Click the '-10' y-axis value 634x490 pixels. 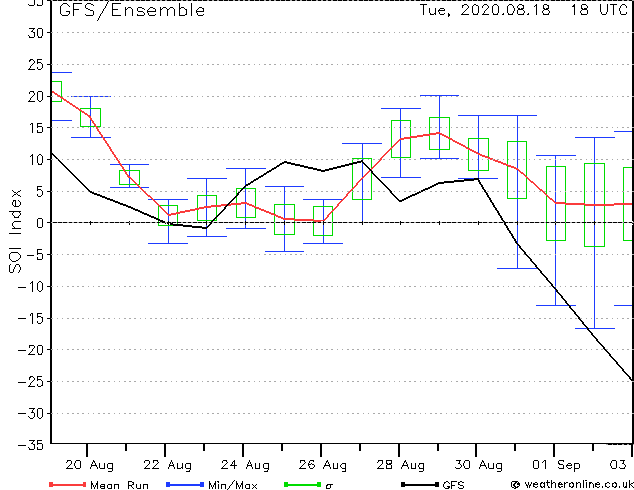point(31,287)
